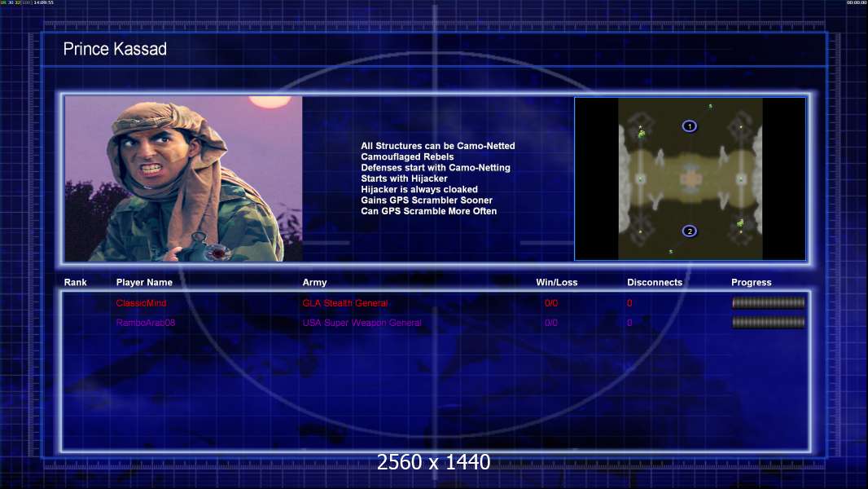The width and height of the screenshot is (868, 489).
Task: Click 'USA Super Weapon General' army entry
Action: pos(362,322)
